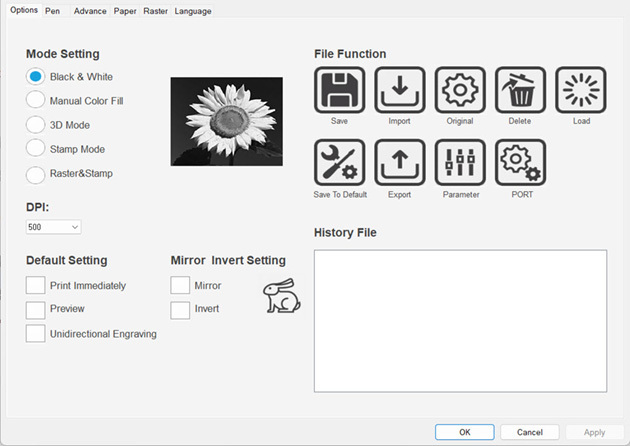Toggle the Mirror checkbox

(x=180, y=285)
